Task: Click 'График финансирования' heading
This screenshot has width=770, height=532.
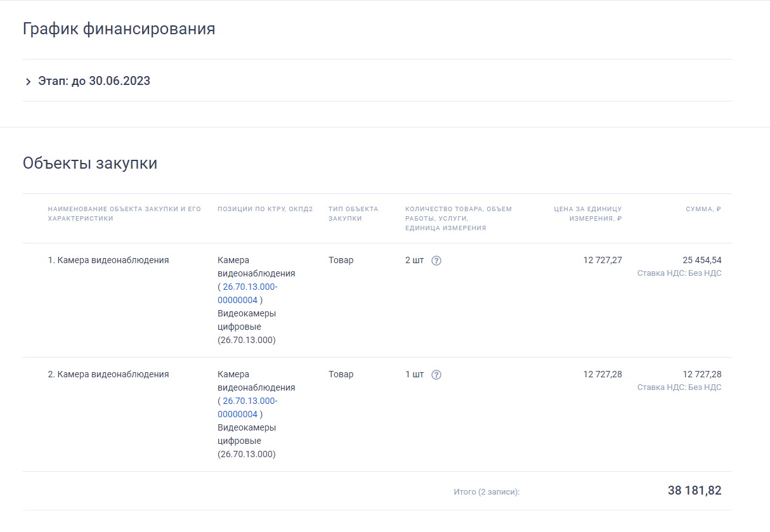Action: click(119, 29)
